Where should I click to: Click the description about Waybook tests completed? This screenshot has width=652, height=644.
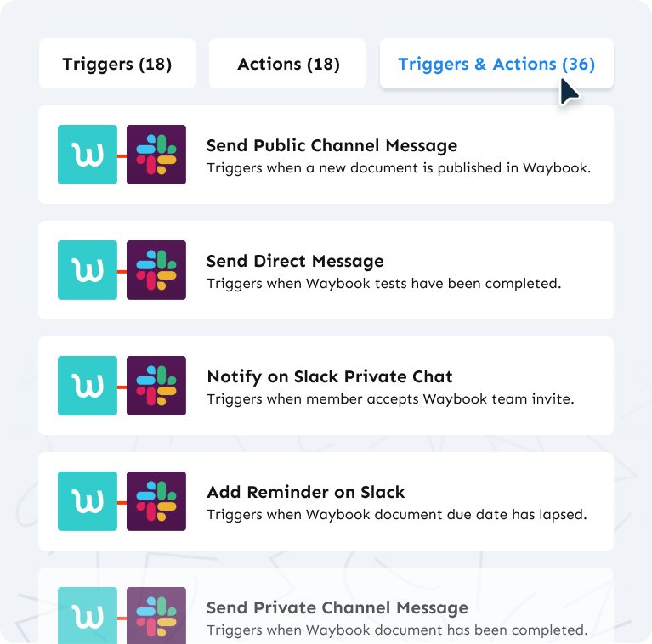click(383, 284)
